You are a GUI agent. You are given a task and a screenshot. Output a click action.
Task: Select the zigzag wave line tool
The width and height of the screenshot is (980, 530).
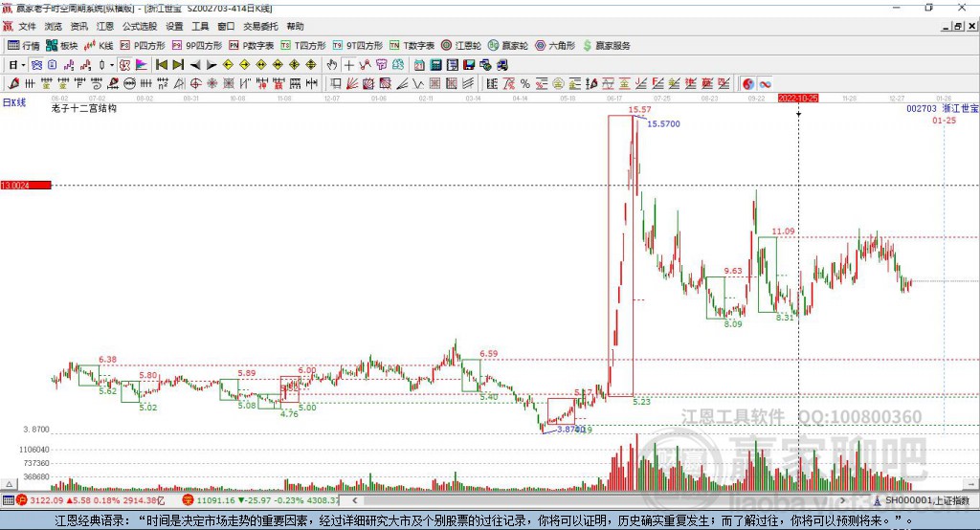(418, 84)
